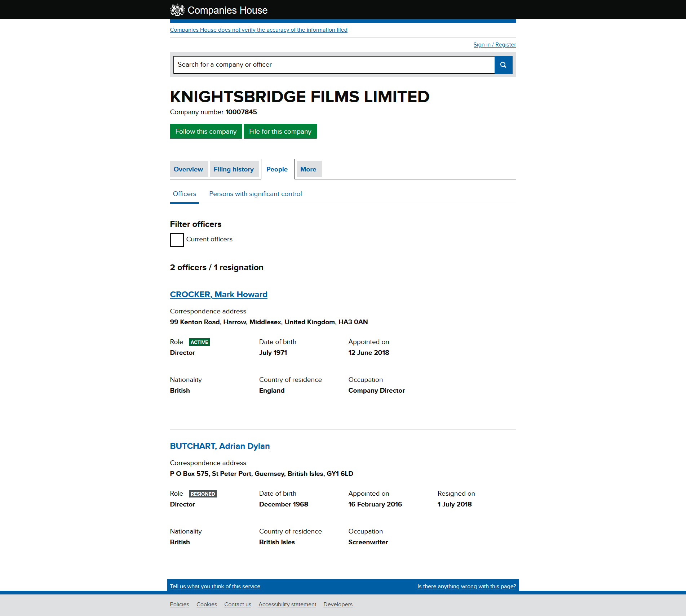Click the England residence value
686x616 pixels.
[x=272, y=390]
